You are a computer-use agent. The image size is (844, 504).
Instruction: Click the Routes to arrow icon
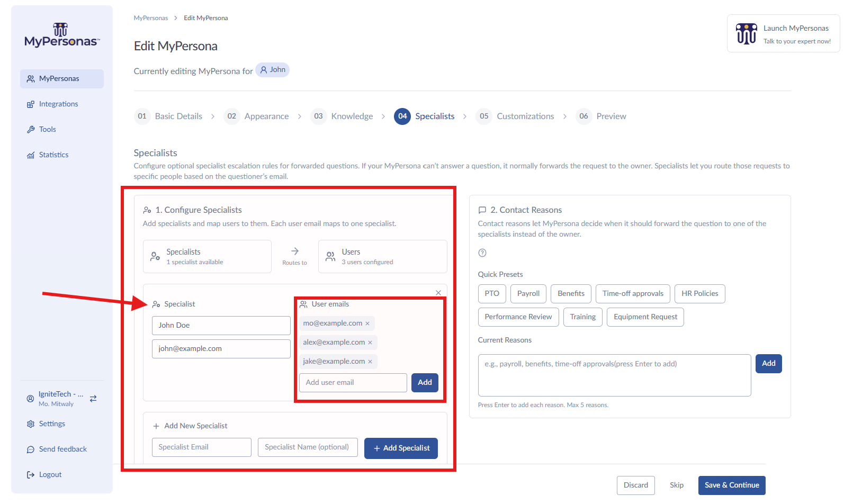(x=295, y=251)
